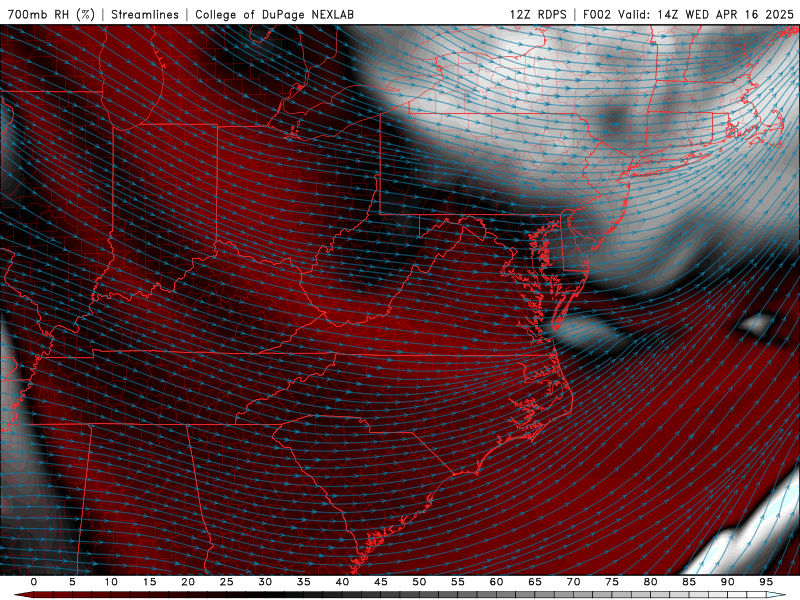Click the 60 label on the colorbar
Viewport: 800px width, 600px height.
pyautogui.click(x=496, y=582)
